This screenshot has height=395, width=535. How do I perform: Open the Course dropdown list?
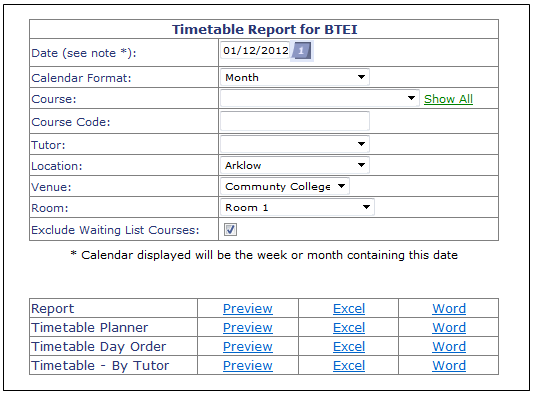[x=320, y=99]
